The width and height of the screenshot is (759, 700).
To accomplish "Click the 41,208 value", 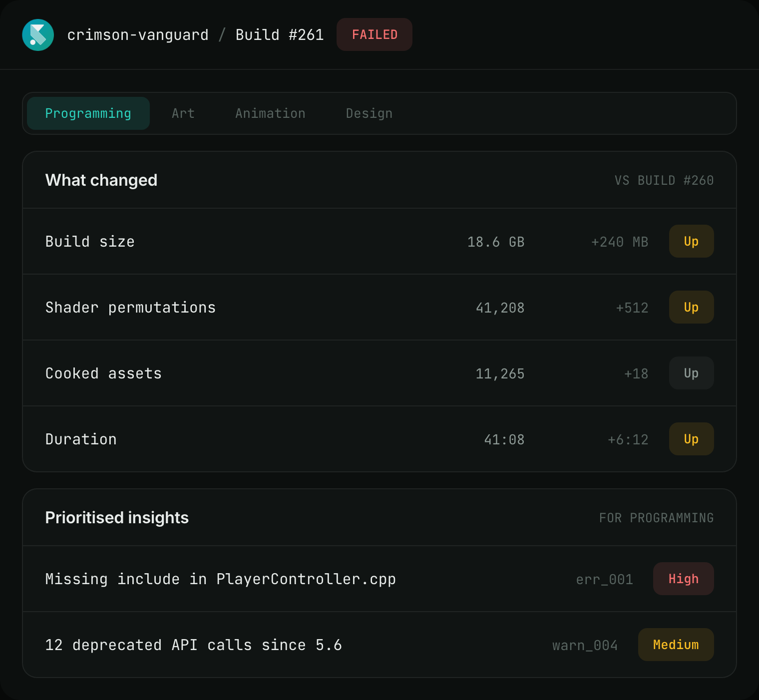I will (500, 308).
